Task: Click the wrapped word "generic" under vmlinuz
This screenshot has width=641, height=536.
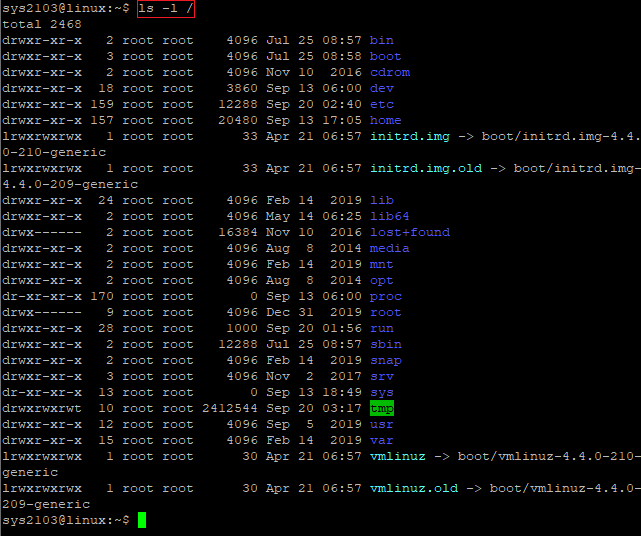Action: point(30,472)
